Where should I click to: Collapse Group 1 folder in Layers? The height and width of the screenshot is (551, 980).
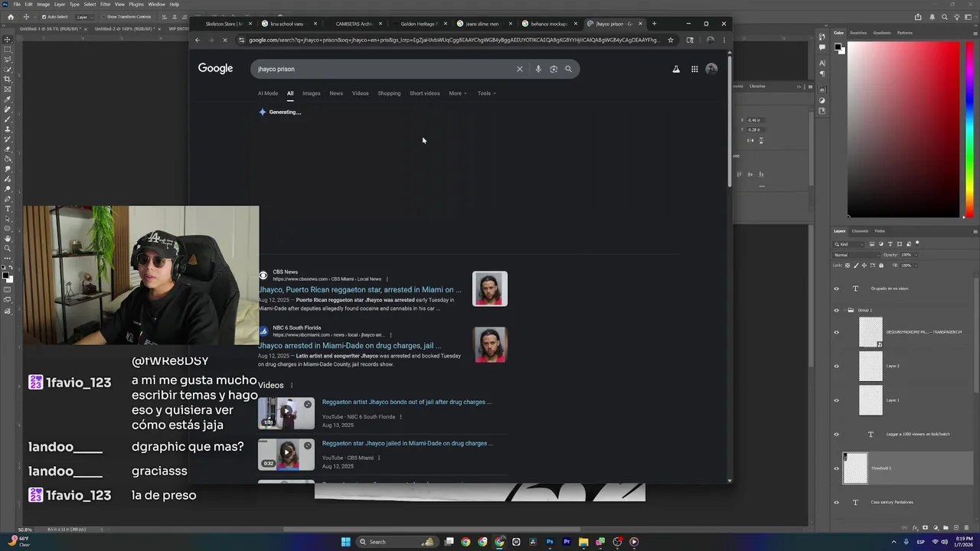pos(844,310)
